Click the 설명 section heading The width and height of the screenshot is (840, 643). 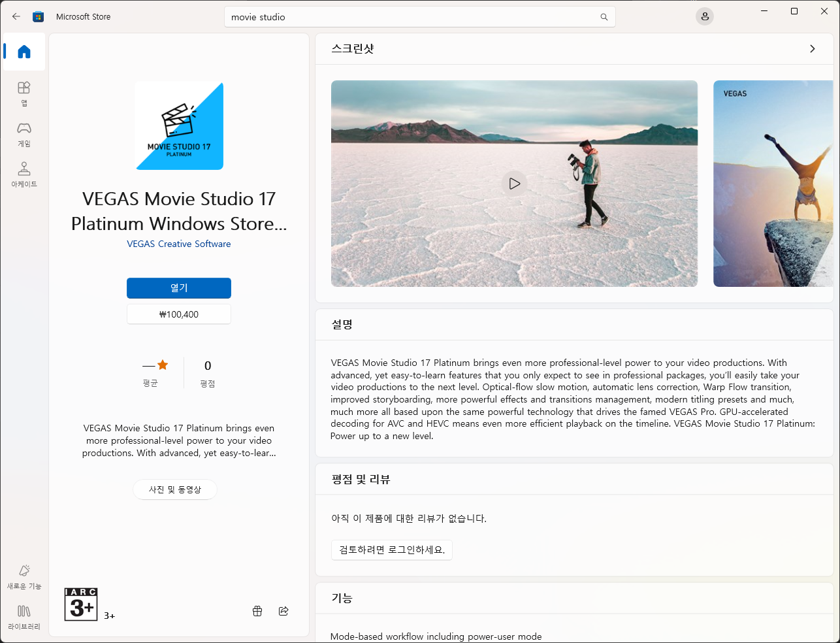(x=342, y=324)
